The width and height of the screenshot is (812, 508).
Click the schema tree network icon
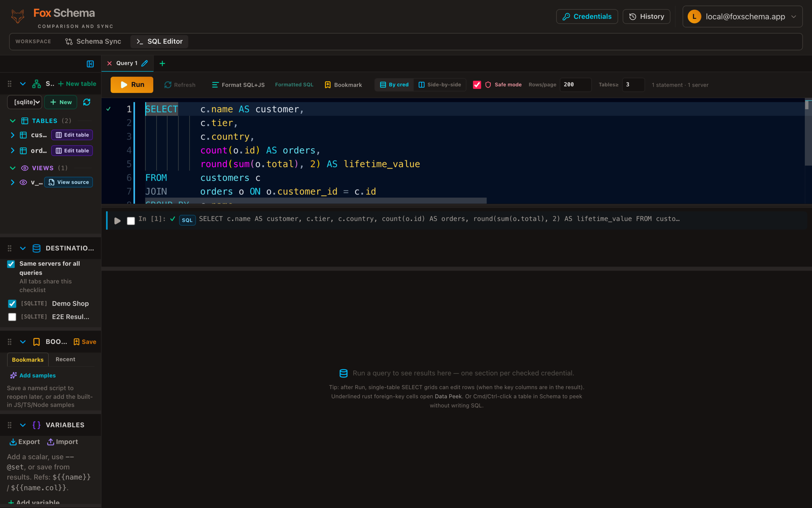point(37,84)
